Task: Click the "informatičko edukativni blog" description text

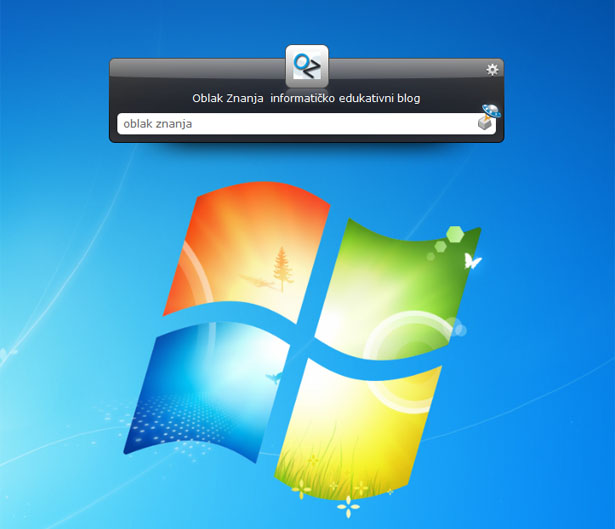Action: 345,99
